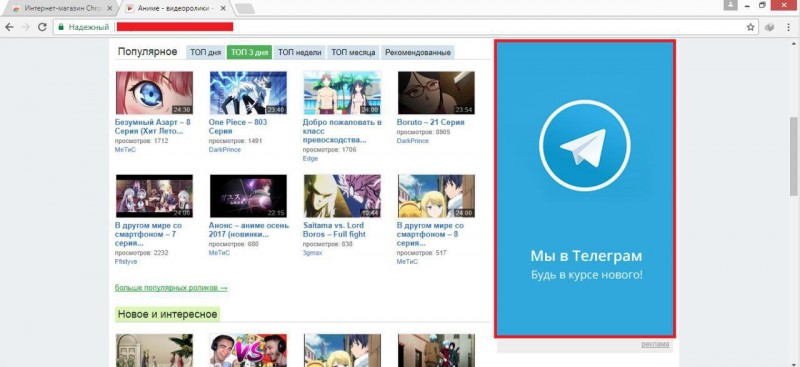The height and width of the screenshot is (367, 800).
Task: Click the VS thumbnail in Новое и интересное
Action: 248,351
